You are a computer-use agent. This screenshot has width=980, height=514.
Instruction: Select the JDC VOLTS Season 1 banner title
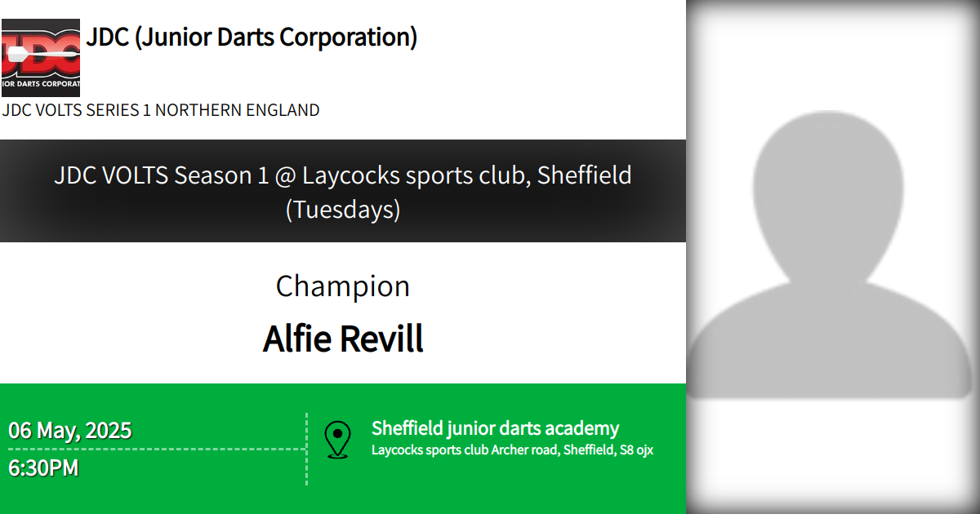tap(343, 175)
